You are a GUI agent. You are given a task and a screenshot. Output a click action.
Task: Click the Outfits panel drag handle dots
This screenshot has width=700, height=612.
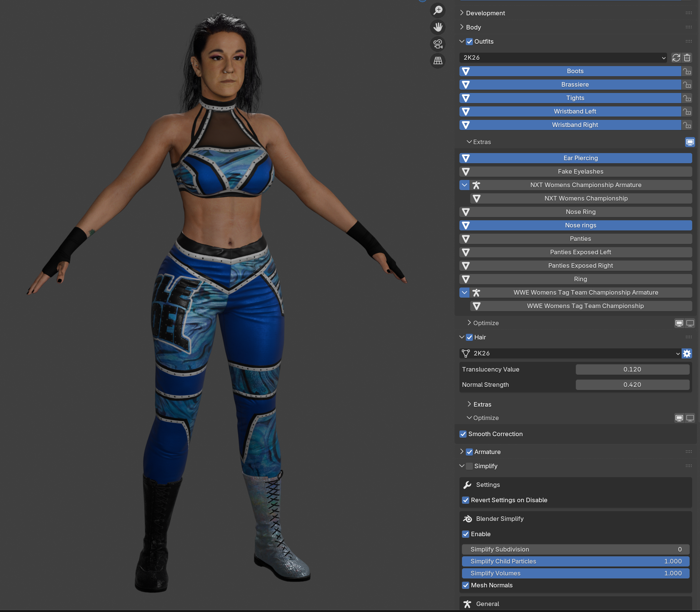click(689, 41)
